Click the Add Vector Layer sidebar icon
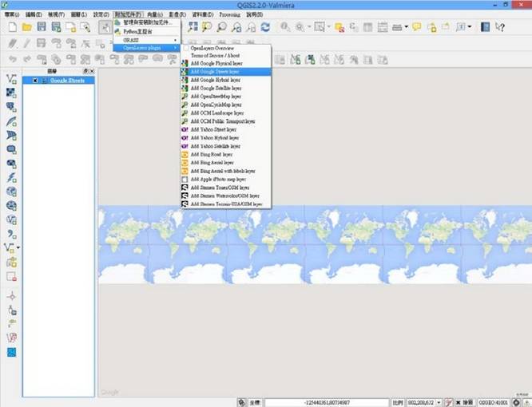This screenshot has width=532, height=407. 11,79
